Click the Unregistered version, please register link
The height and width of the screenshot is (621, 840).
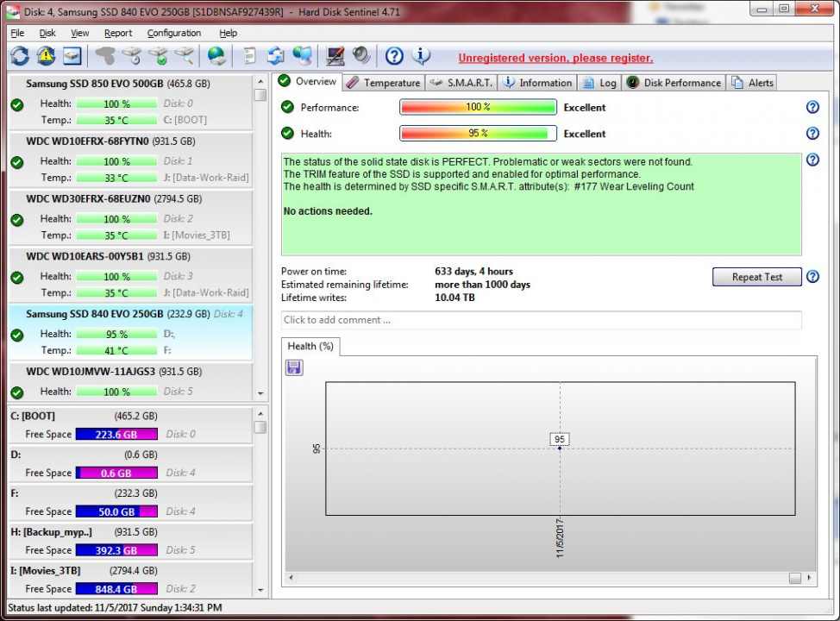555,59
